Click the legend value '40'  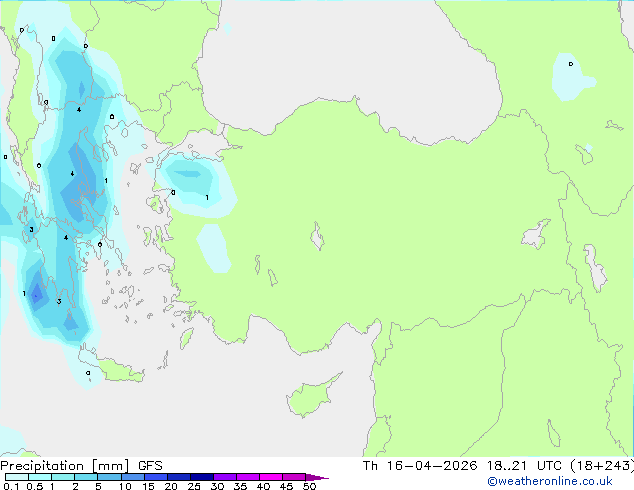263,486
